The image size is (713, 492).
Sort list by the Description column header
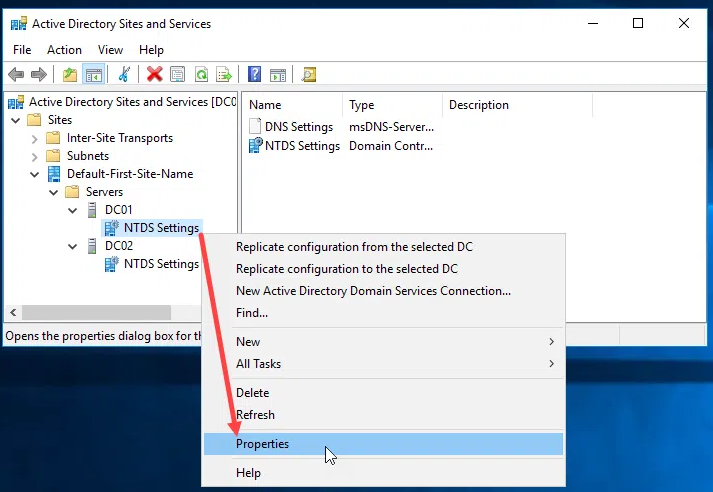click(517, 105)
